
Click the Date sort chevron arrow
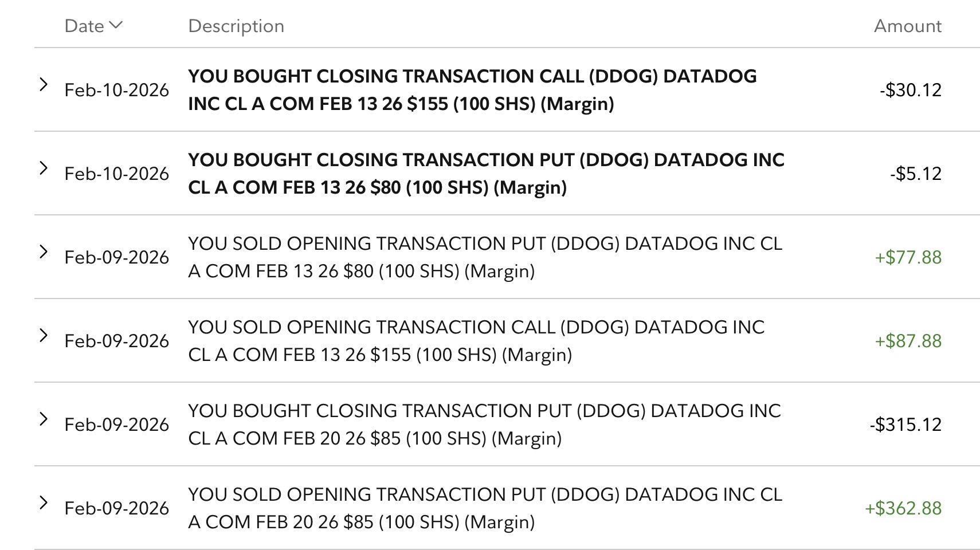tap(116, 25)
